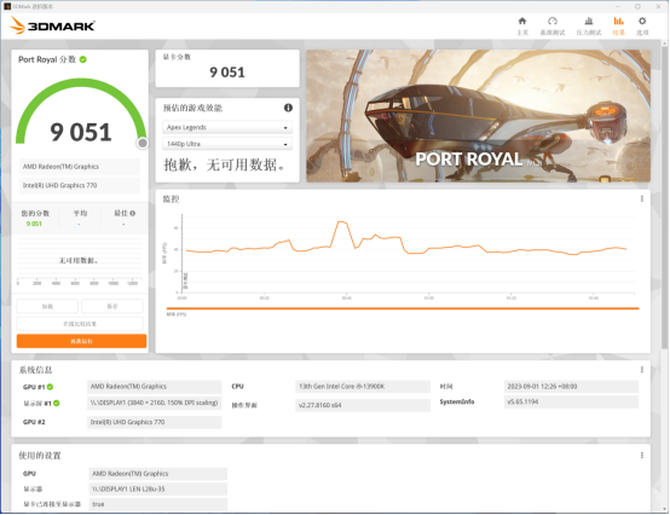Click AMD Radeon(TM) Graphics under score gauge
This screenshot has width=670, height=515.
point(79,167)
